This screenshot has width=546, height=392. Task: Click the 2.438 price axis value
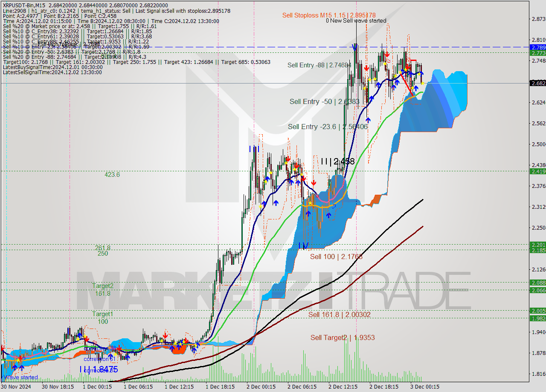point(538,165)
